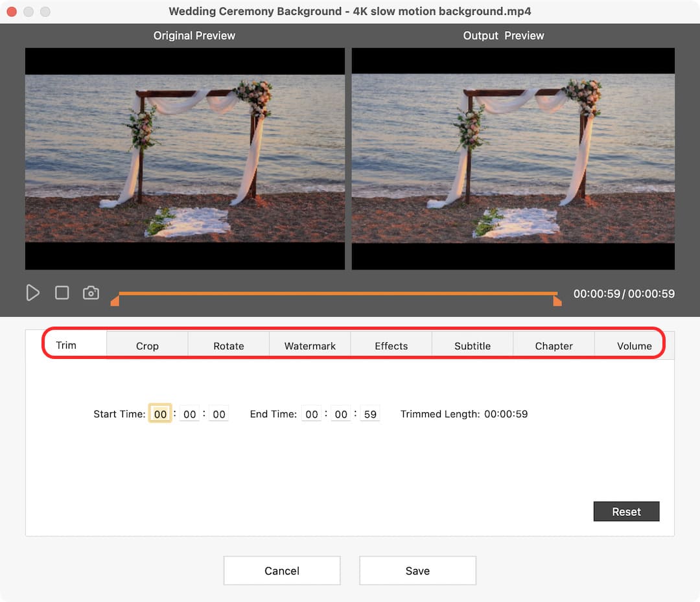Go to the Watermark tab

point(310,346)
